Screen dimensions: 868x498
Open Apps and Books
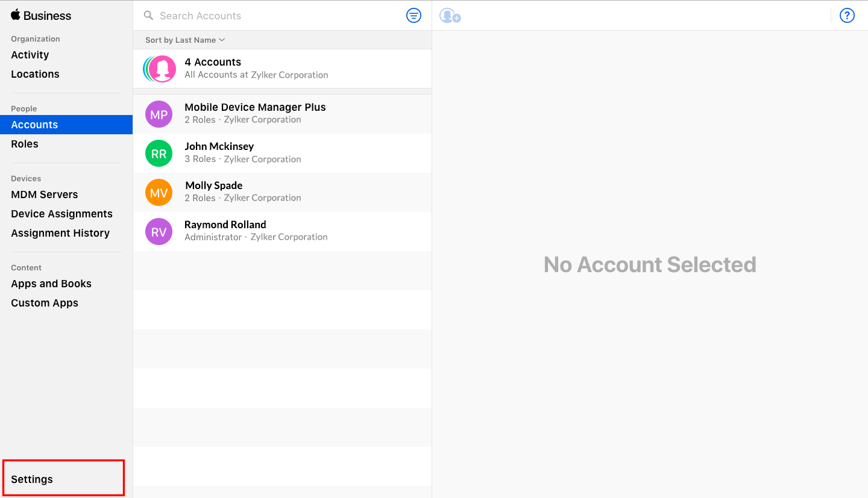51,284
